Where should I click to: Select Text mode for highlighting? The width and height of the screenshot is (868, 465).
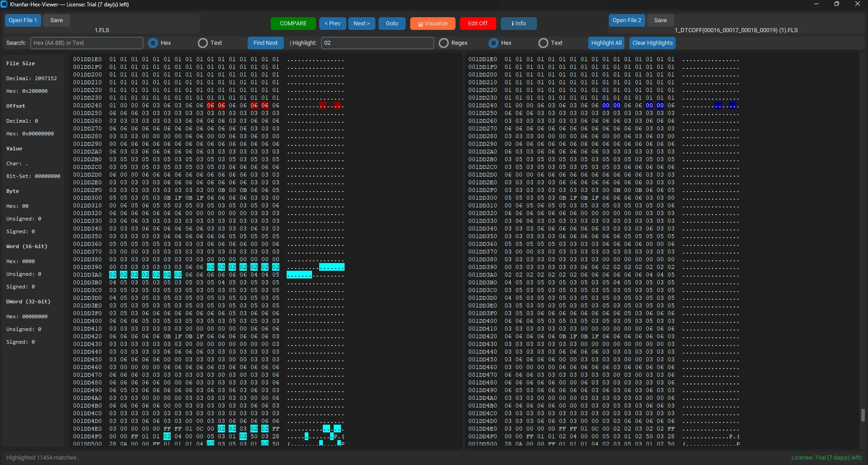[x=542, y=43]
